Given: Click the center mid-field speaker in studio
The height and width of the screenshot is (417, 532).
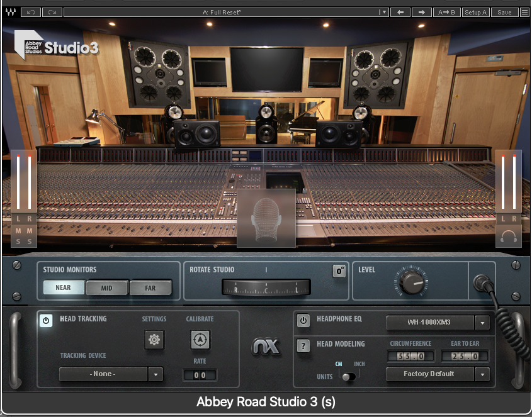Looking at the screenshot, I should point(266,124).
